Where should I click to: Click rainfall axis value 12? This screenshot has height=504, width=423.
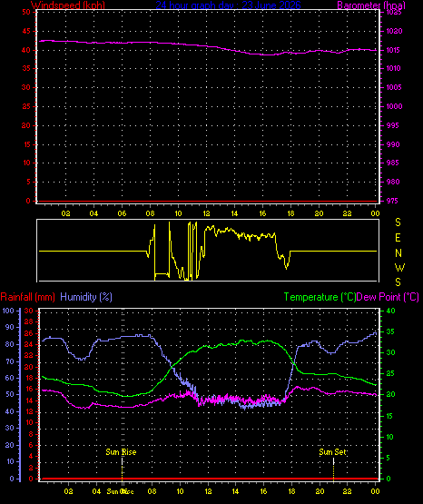tap(29, 411)
